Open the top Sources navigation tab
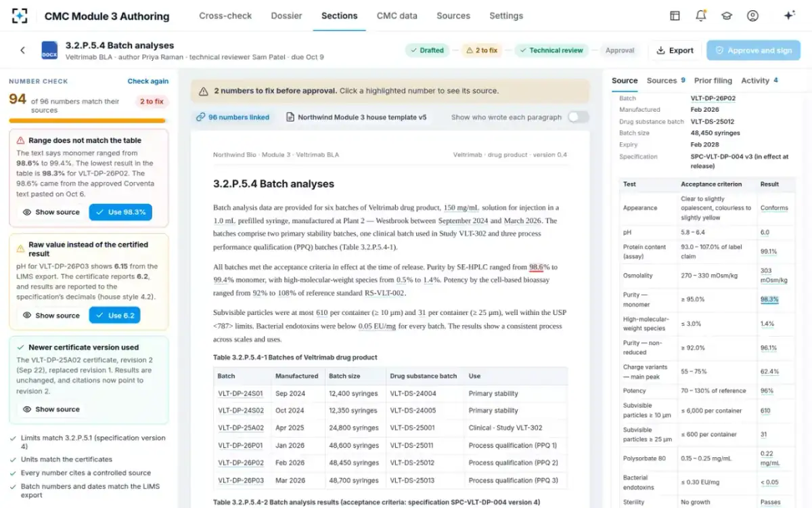 [x=453, y=16]
